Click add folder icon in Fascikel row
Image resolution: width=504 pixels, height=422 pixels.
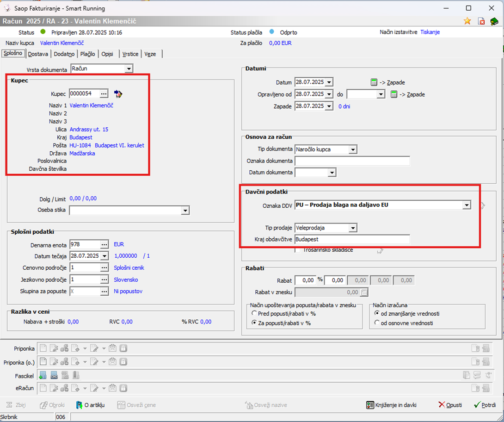[43, 375]
